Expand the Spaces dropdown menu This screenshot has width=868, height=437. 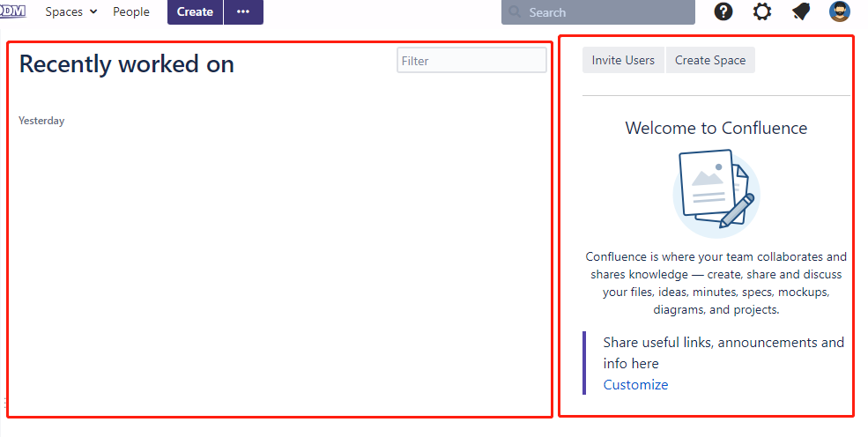(70, 12)
